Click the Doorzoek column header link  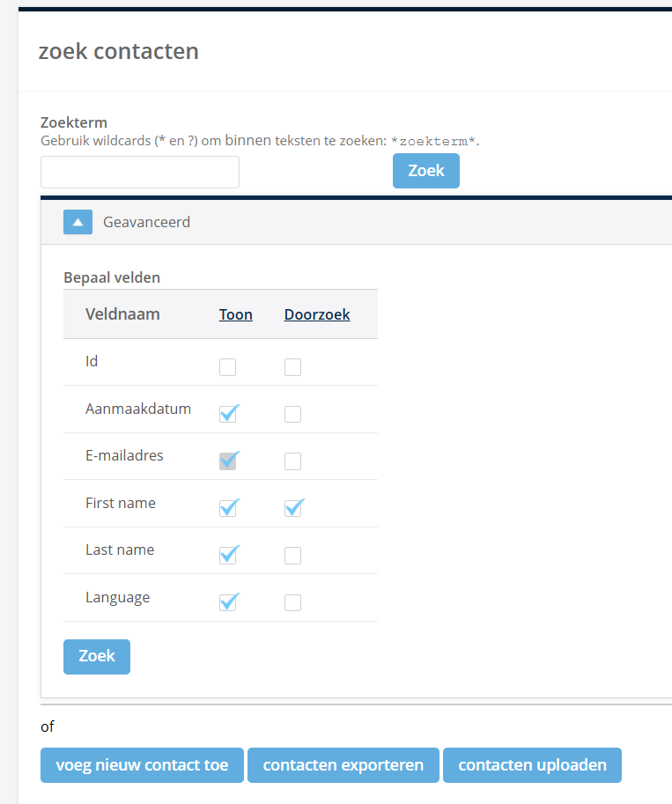pos(317,314)
